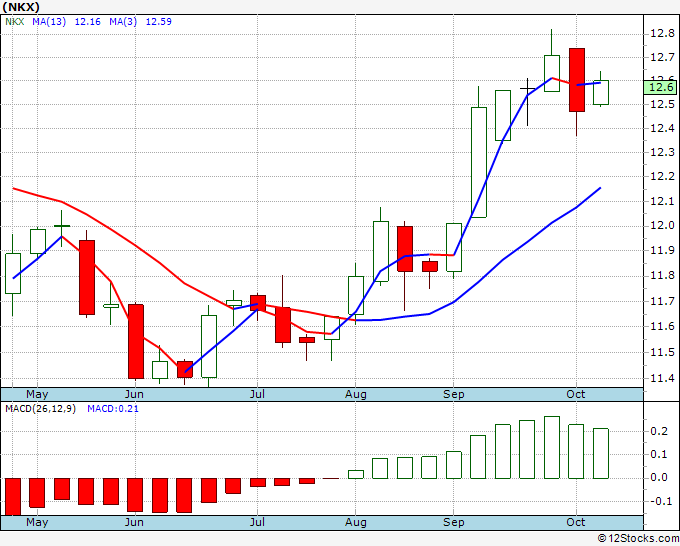
Task: Click the highlighted current price 12.6 tag
Action: pyautogui.click(x=660, y=87)
